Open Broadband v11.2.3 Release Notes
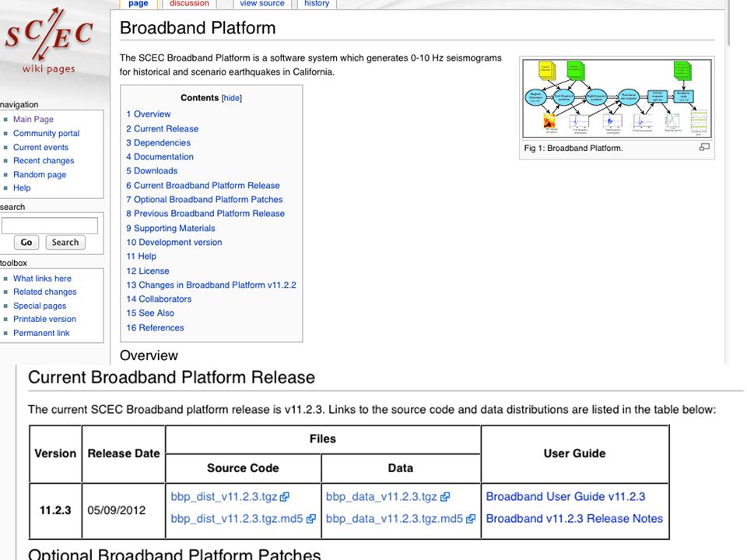 (x=574, y=519)
